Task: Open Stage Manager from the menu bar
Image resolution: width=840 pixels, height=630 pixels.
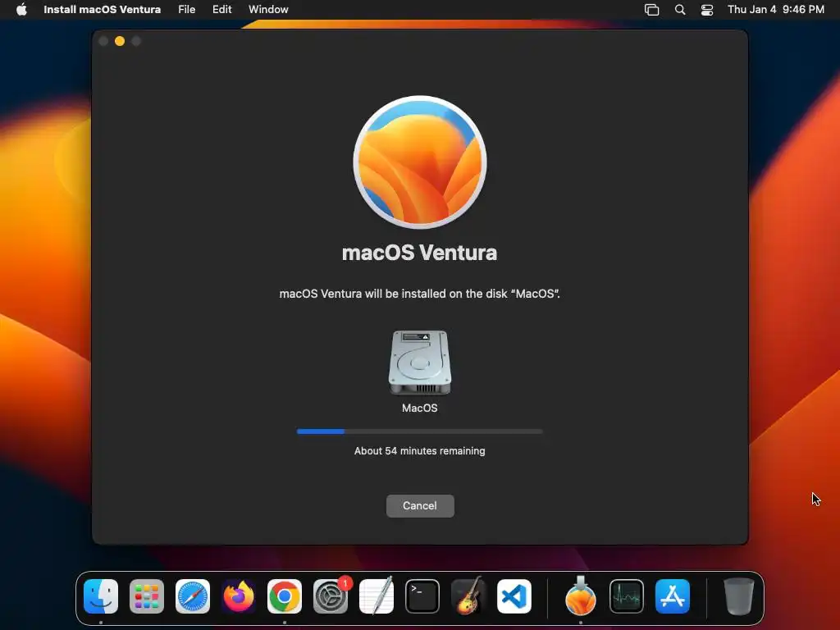Action: (x=651, y=10)
